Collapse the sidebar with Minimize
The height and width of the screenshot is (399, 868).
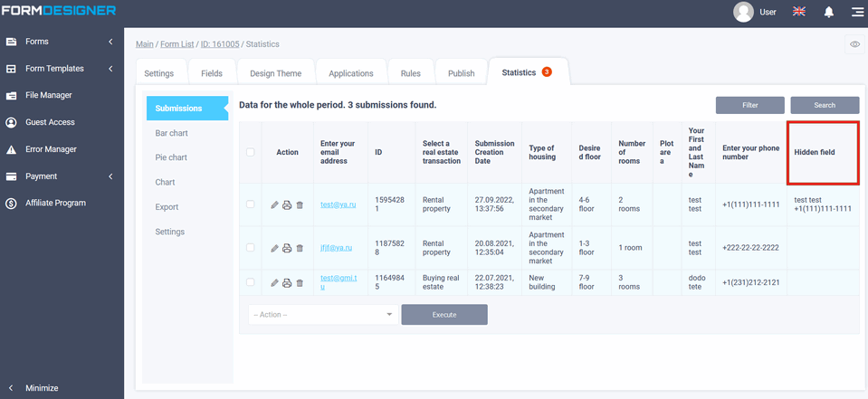[42, 388]
